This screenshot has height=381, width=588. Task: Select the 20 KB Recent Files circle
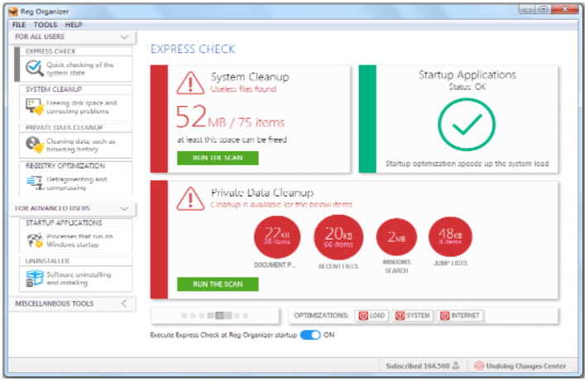pos(338,237)
